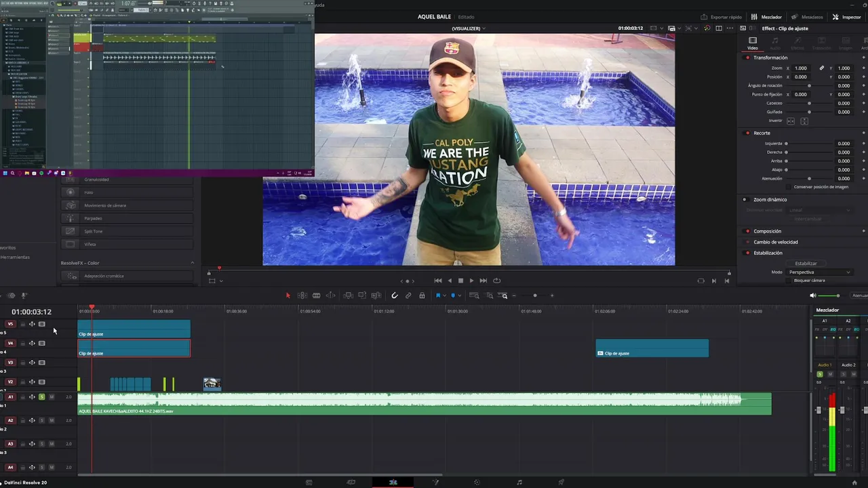The height and width of the screenshot is (488, 868).
Task: Click timeline zoom-in plus icon
Action: pos(552,296)
